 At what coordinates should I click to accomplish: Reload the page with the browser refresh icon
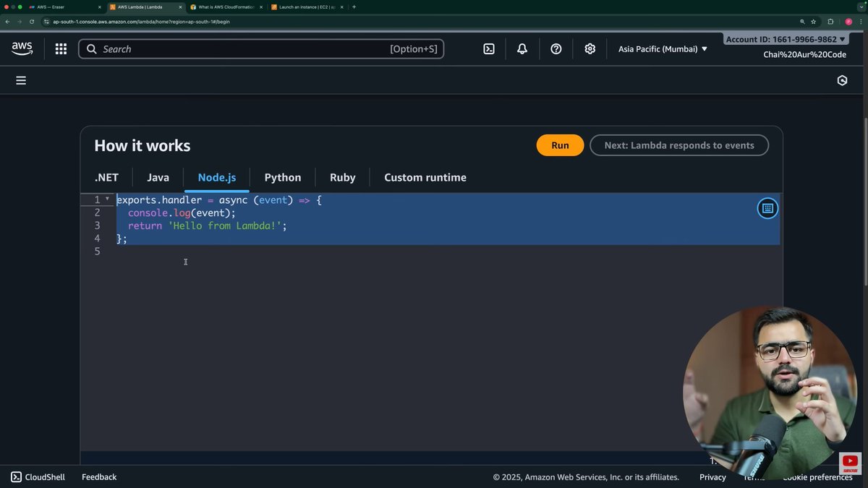coord(32,22)
